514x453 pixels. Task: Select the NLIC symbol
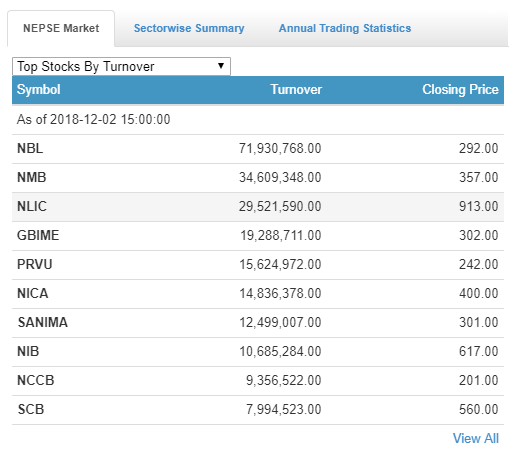pyautogui.click(x=32, y=206)
